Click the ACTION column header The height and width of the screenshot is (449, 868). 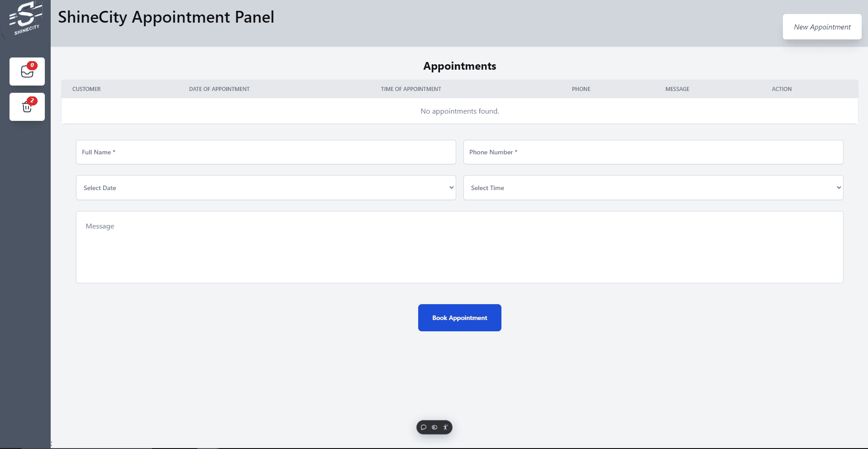click(x=782, y=89)
